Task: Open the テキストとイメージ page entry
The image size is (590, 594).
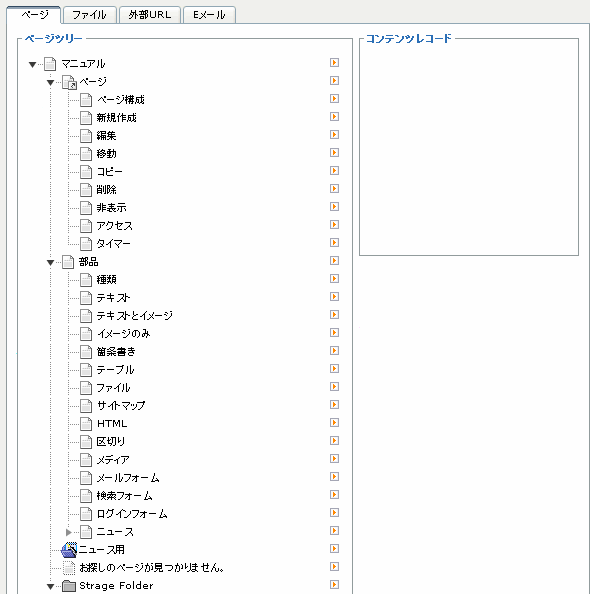Action: point(135,316)
